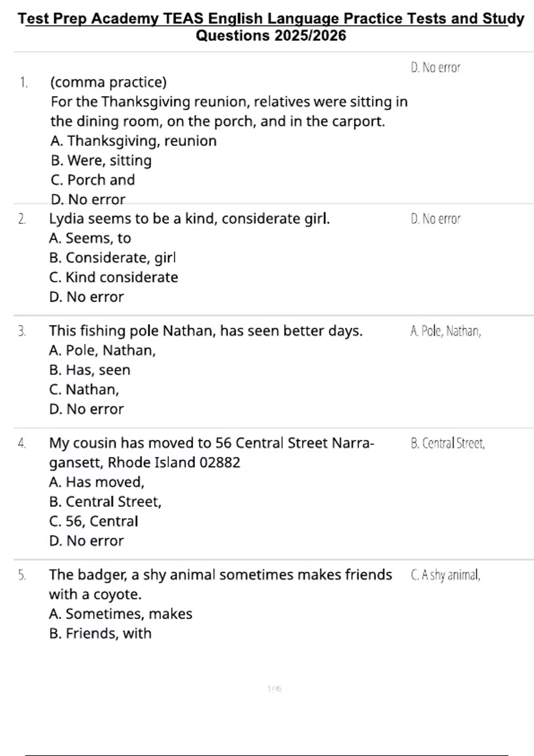Viewport: 534px width, 756px height.
Task: Choose option C. Porch and
Action: [93, 180]
